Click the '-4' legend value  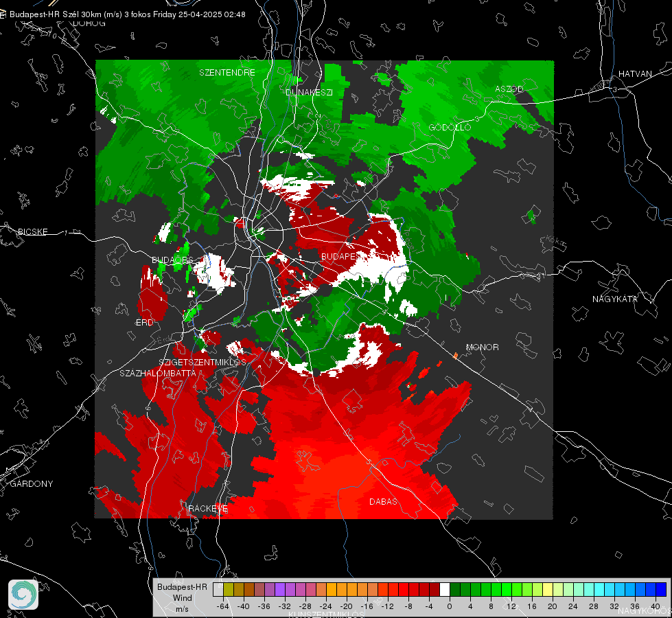point(429,606)
